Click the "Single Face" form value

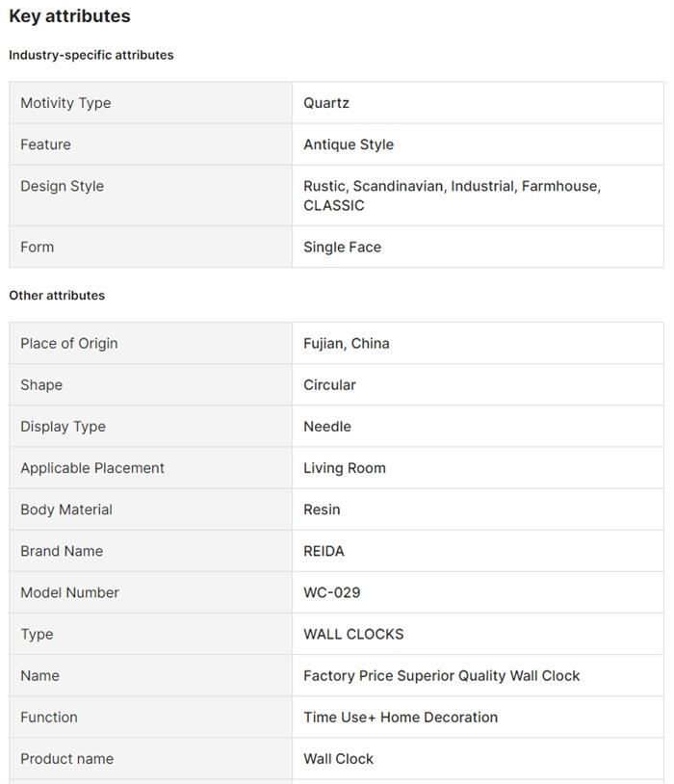click(x=342, y=247)
